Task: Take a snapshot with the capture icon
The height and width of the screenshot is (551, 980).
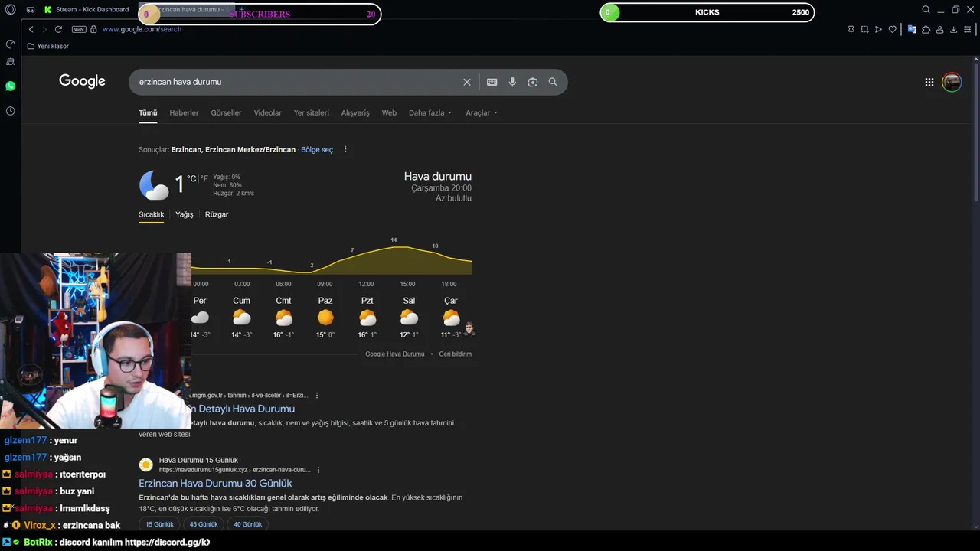Action: click(864, 29)
